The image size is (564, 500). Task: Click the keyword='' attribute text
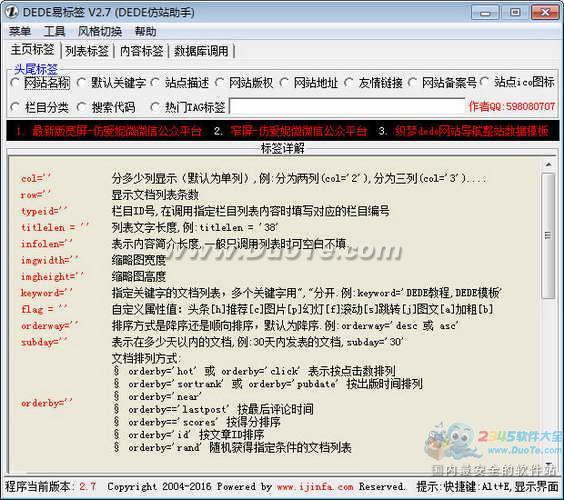pyautogui.click(x=46, y=292)
